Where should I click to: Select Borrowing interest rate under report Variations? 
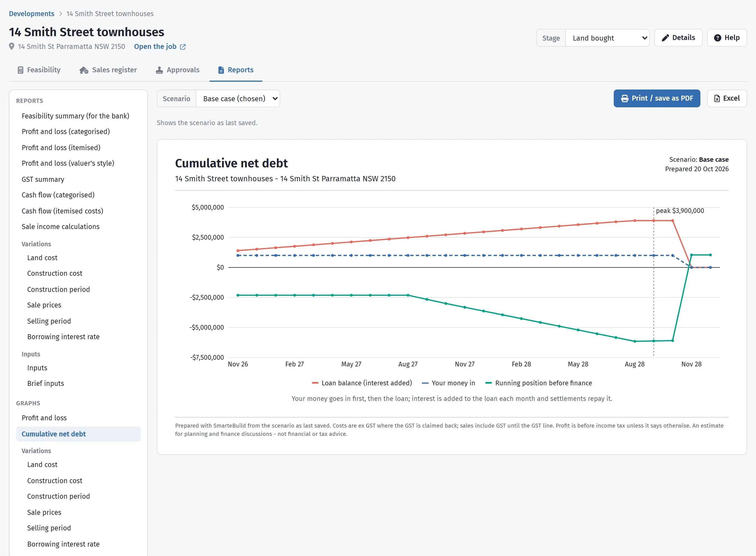63,337
